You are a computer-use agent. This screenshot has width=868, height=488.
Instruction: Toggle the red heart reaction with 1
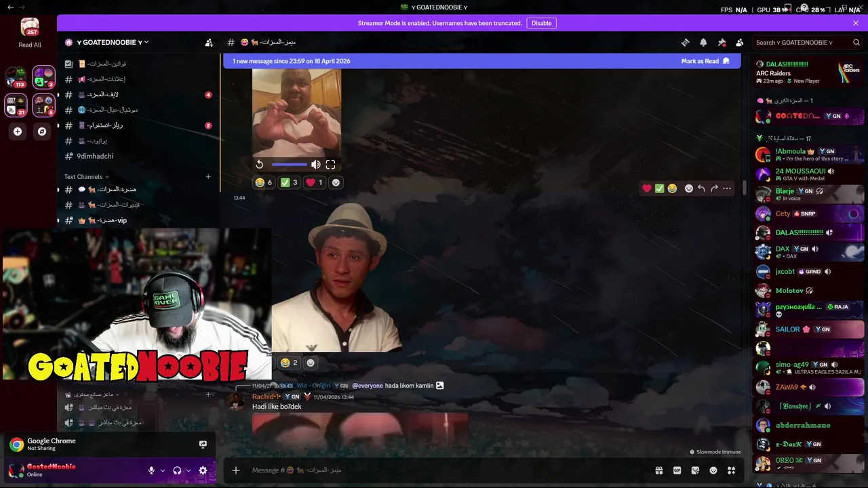315,182
